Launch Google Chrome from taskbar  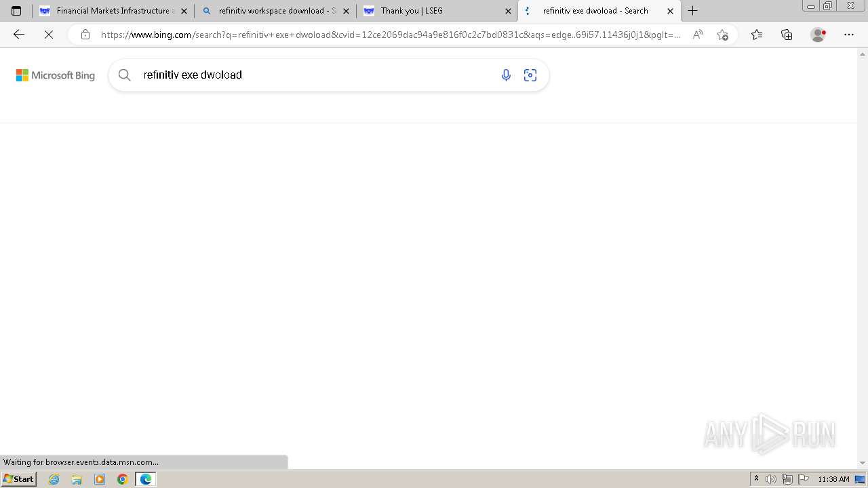coord(123,479)
